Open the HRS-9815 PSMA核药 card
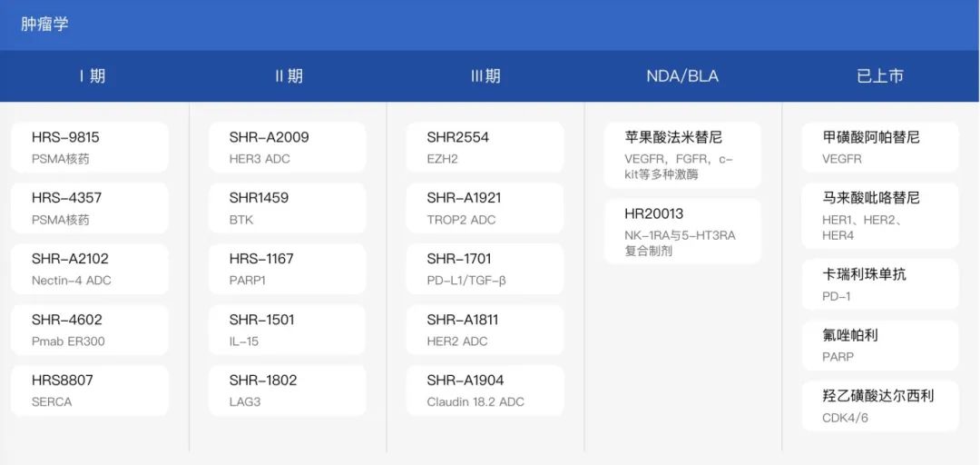This screenshot has height=465, width=980. point(90,147)
